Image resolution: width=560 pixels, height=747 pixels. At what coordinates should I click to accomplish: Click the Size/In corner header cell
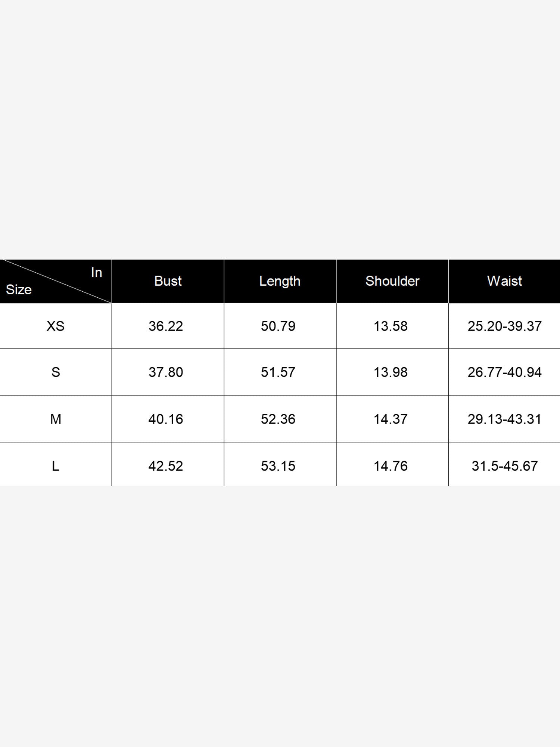coord(56,281)
